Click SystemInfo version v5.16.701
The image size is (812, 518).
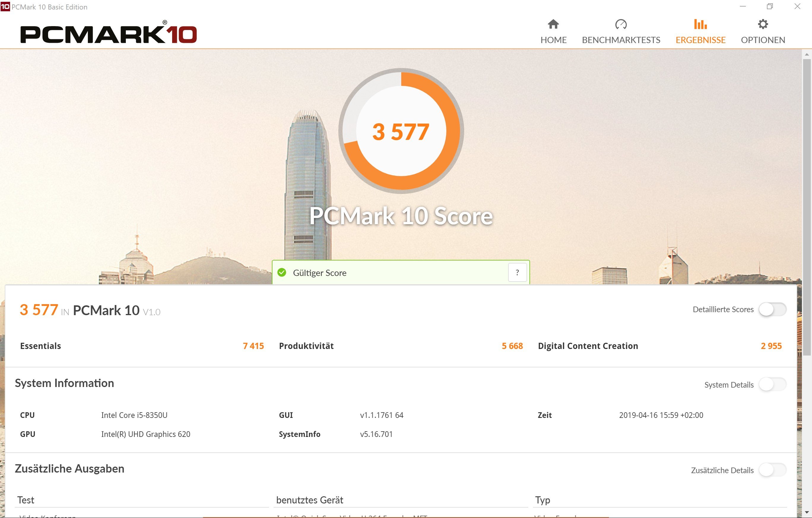376,434
